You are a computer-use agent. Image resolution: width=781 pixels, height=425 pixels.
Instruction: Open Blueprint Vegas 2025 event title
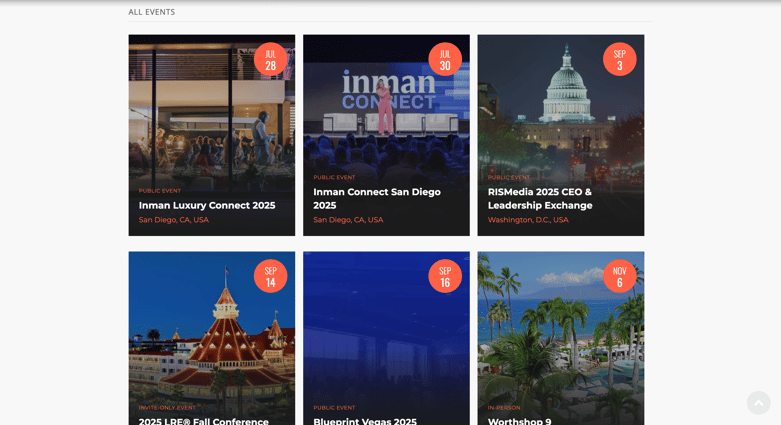tap(365, 421)
